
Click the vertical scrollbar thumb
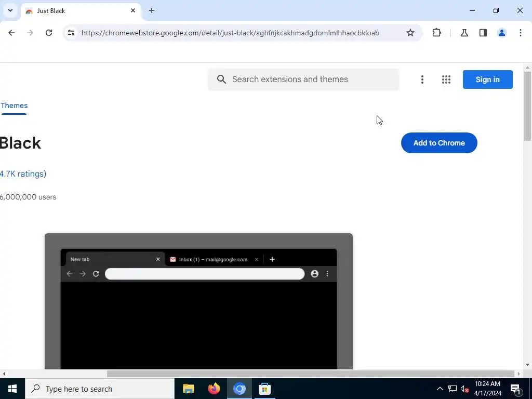527,106
